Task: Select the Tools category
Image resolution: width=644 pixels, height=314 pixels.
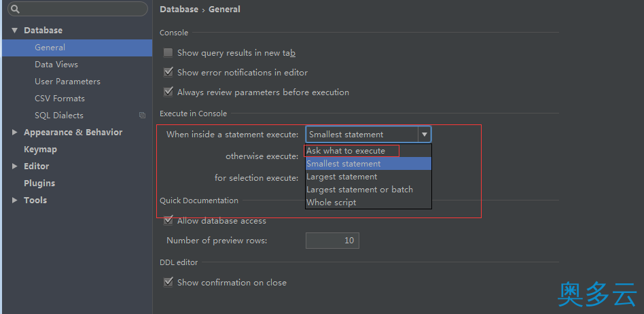Action: tap(35, 200)
